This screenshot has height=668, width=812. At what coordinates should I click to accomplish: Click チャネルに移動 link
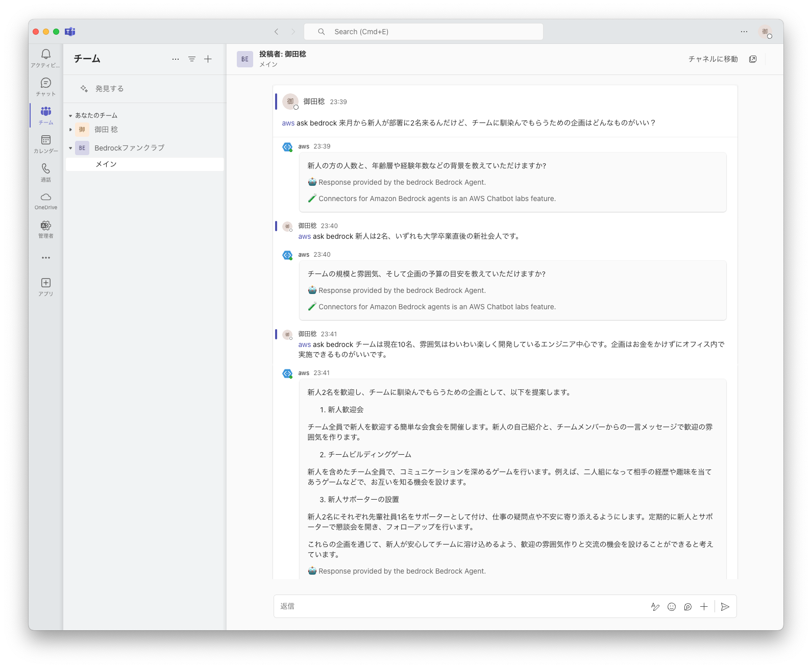713,59
